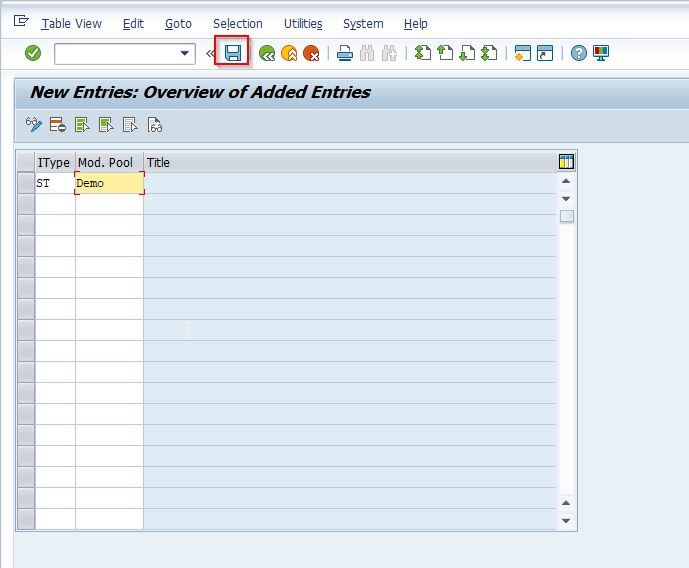
Task: Click the Generate Shortcut icon
Action: [x=545, y=53]
